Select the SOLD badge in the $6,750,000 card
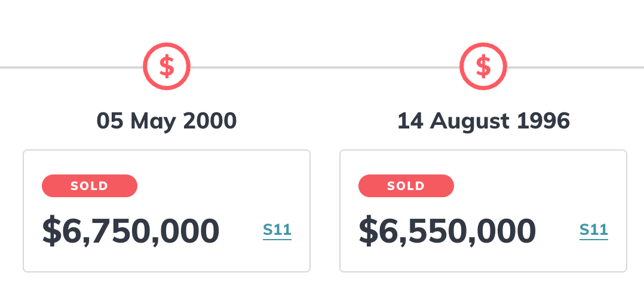This screenshot has width=644, height=294. pyautogui.click(x=90, y=186)
